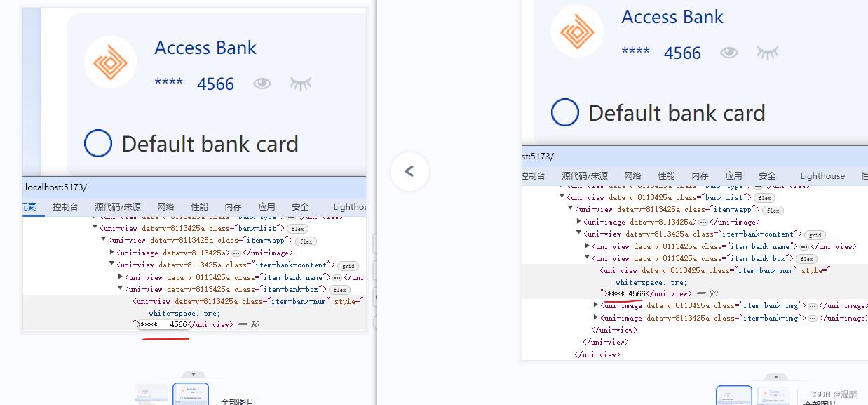This screenshot has width=868, height=405.
Task: Click ellipsis badge in first item-bank-img row
Action: (812, 306)
